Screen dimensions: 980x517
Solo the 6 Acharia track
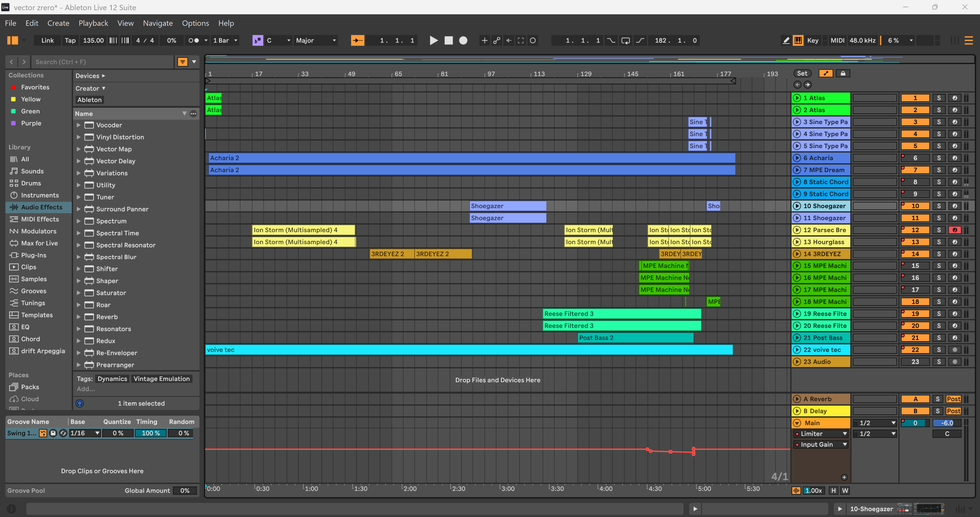pos(939,158)
